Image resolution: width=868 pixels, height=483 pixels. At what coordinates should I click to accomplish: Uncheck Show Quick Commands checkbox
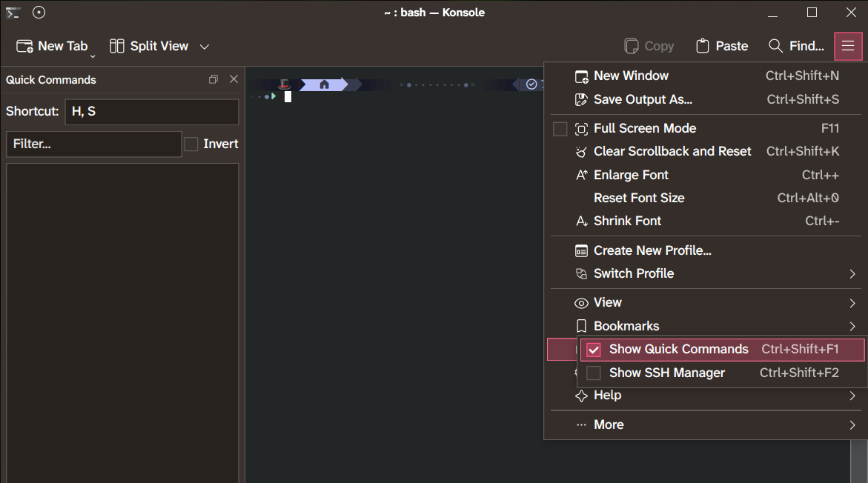click(x=594, y=350)
